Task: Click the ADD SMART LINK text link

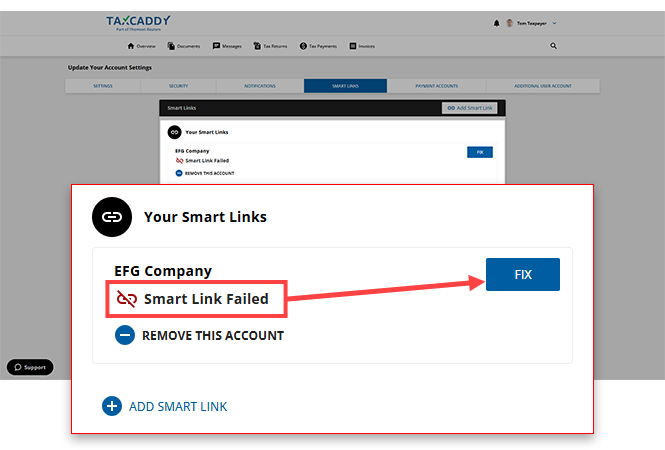Action: point(178,407)
